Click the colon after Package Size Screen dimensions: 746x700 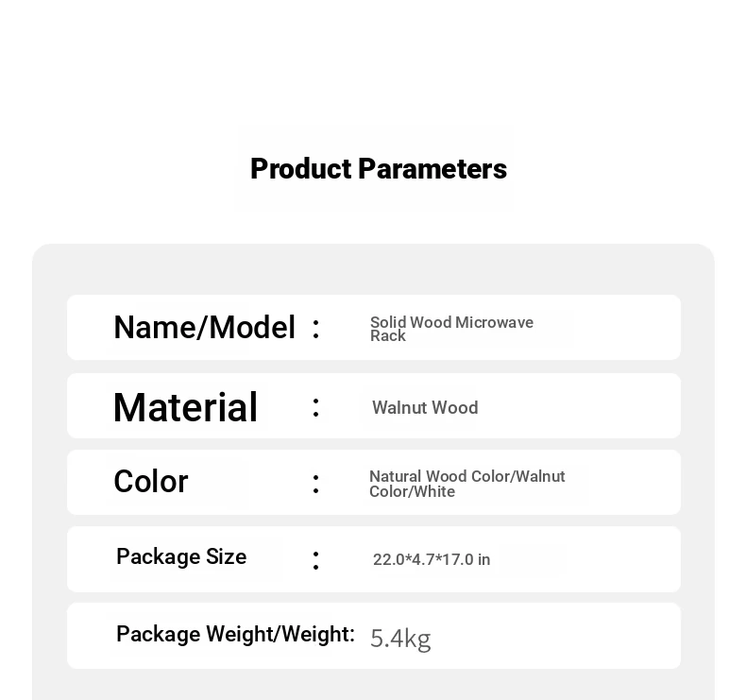coord(316,560)
